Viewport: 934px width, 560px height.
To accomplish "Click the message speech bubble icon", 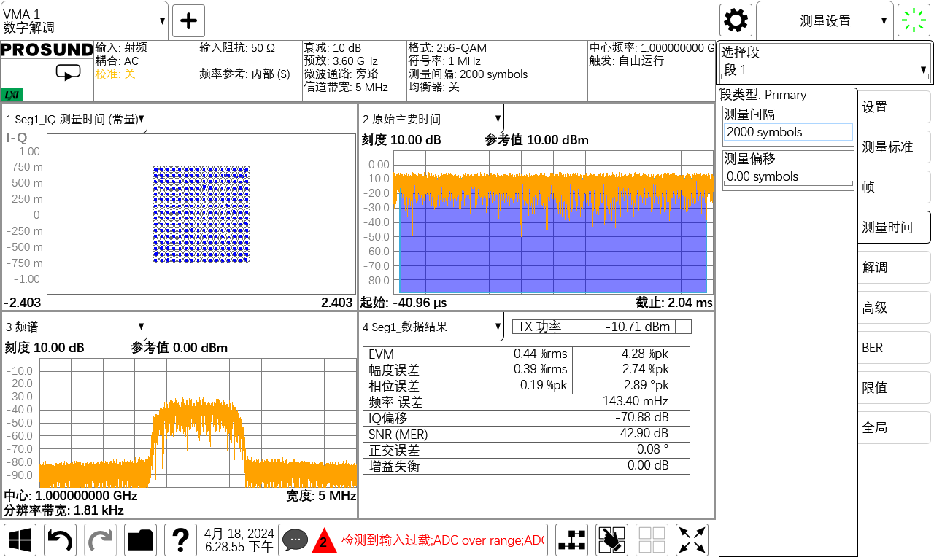I will pos(295,540).
